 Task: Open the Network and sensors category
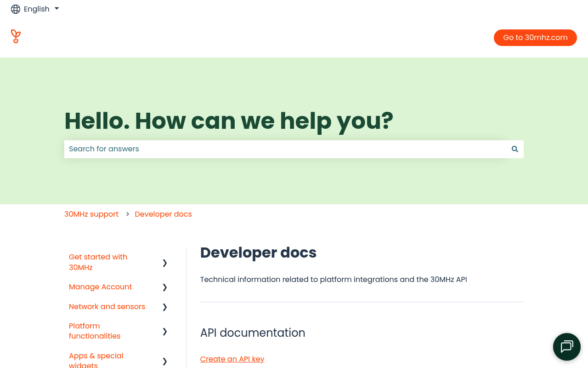107,307
